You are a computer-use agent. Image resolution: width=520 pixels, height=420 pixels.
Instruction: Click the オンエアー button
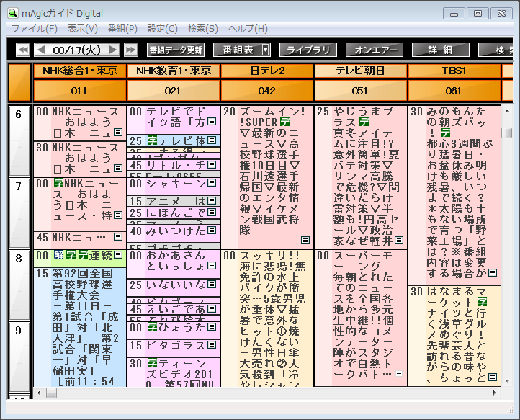[x=374, y=50]
